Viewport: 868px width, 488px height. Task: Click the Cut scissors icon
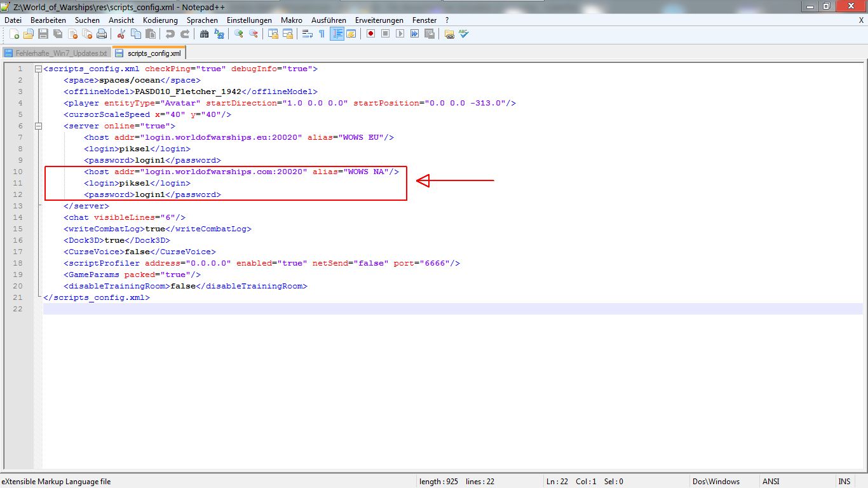point(120,34)
